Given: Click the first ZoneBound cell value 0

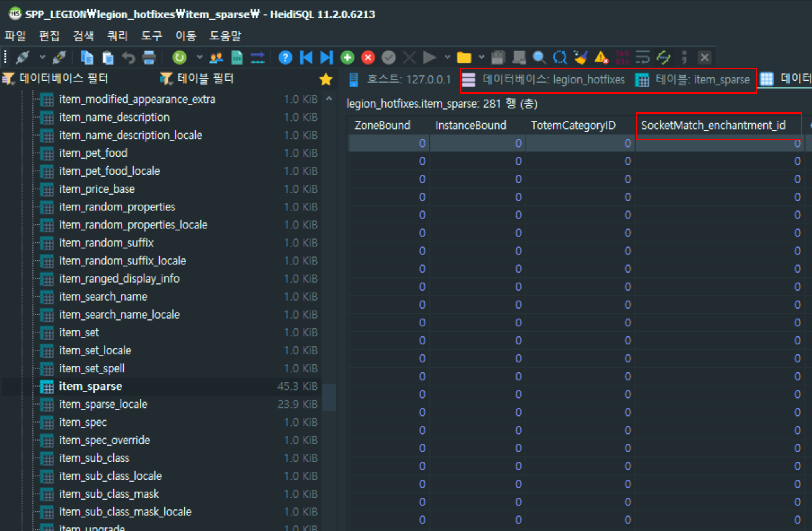Looking at the screenshot, I should (x=389, y=143).
